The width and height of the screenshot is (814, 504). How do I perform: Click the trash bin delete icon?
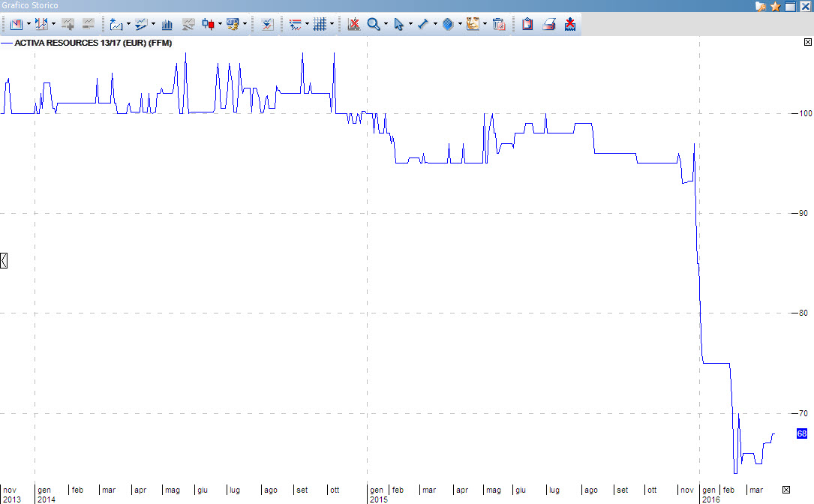[499, 25]
